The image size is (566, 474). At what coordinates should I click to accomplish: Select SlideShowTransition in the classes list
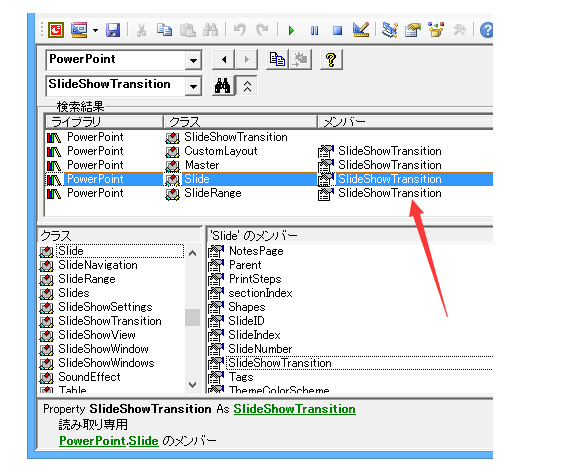point(111,321)
